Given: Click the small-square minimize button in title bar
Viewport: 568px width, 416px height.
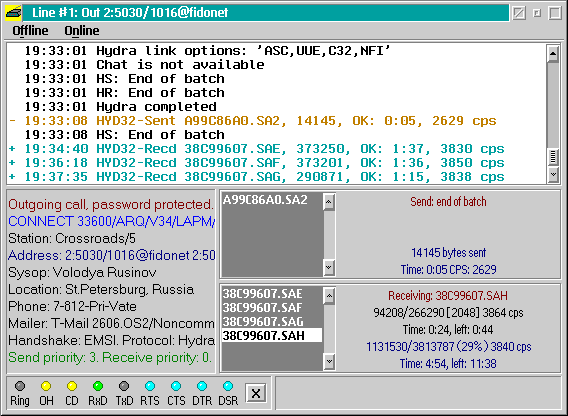Looking at the screenshot, I should click(537, 13).
